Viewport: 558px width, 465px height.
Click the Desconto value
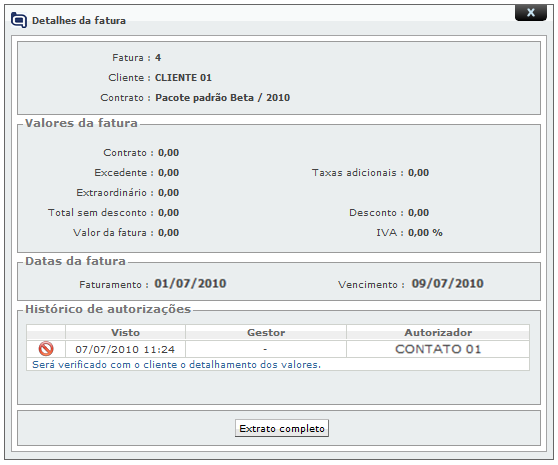coord(418,213)
